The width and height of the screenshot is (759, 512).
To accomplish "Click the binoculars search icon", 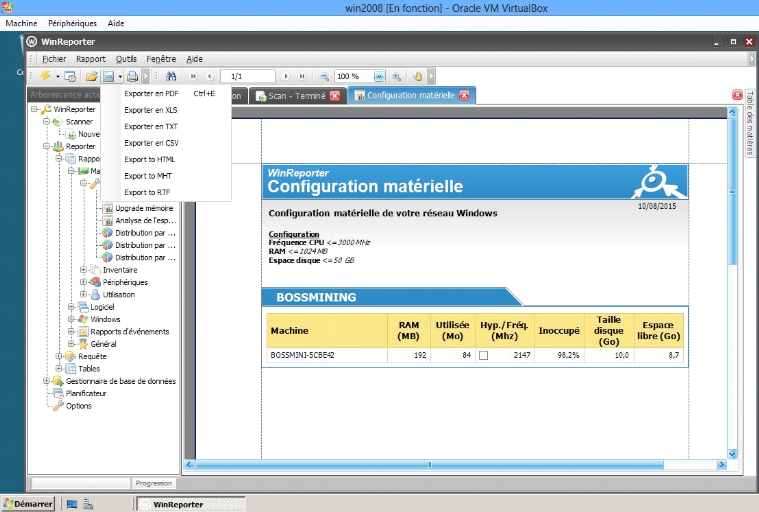I will 171,76.
